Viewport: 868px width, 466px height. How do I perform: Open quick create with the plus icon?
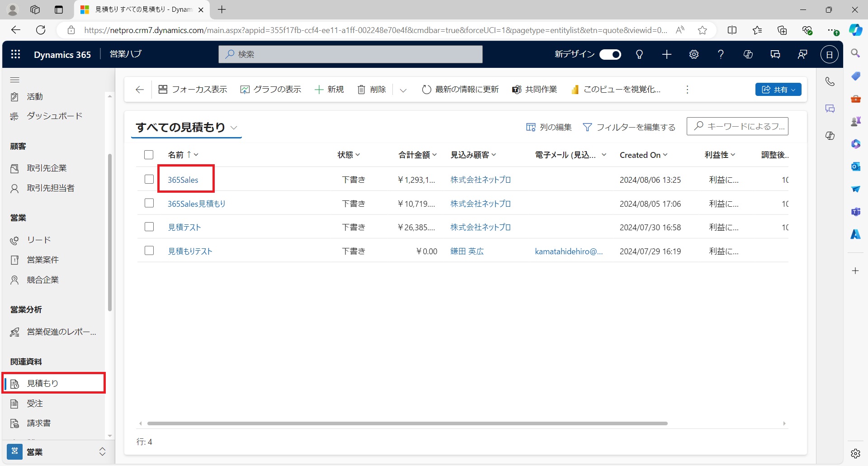pos(666,54)
